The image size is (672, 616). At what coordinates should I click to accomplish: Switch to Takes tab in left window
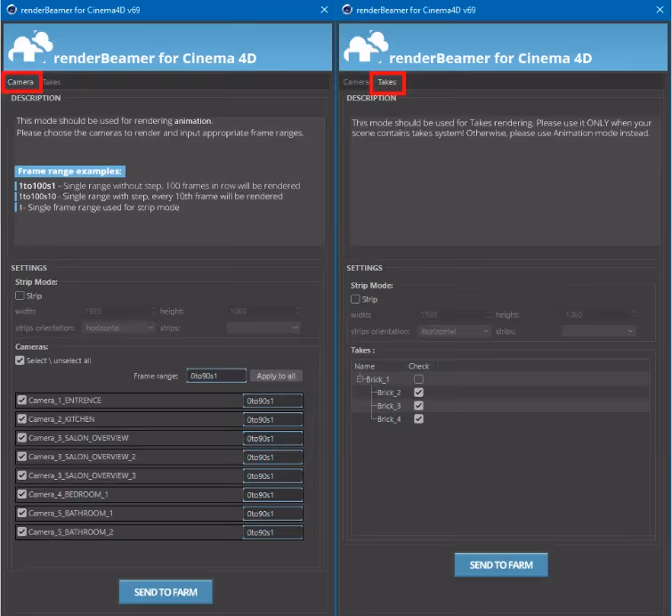tap(52, 82)
